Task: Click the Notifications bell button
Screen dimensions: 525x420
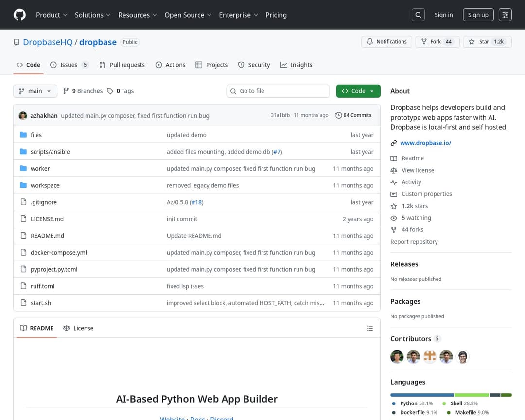Action: point(386,42)
